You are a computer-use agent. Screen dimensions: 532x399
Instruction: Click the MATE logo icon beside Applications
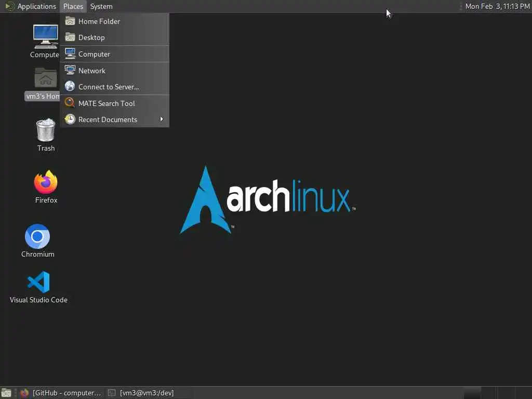click(9, 6)
